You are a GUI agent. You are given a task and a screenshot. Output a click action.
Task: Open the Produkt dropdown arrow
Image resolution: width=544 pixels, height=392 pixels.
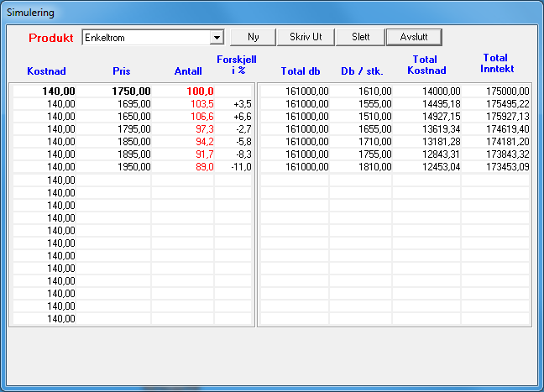tap(217, 38)
